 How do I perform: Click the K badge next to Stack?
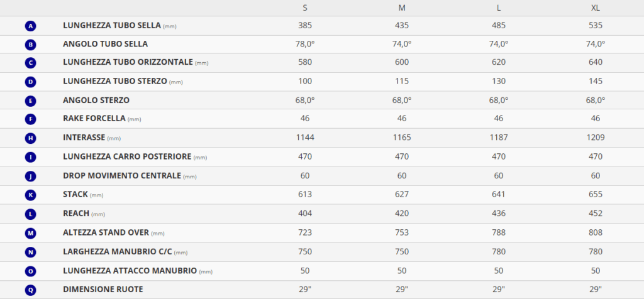click(31, 195)
